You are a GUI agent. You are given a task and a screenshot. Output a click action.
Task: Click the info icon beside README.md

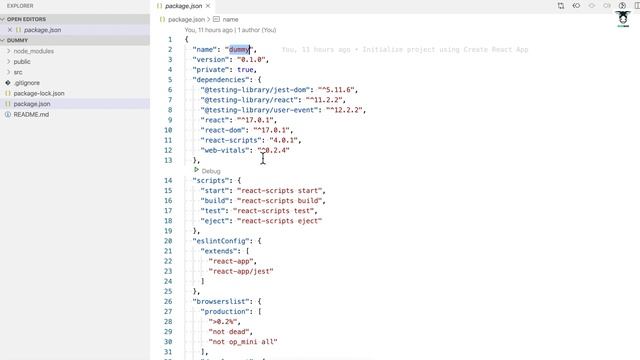coord(8,114)
